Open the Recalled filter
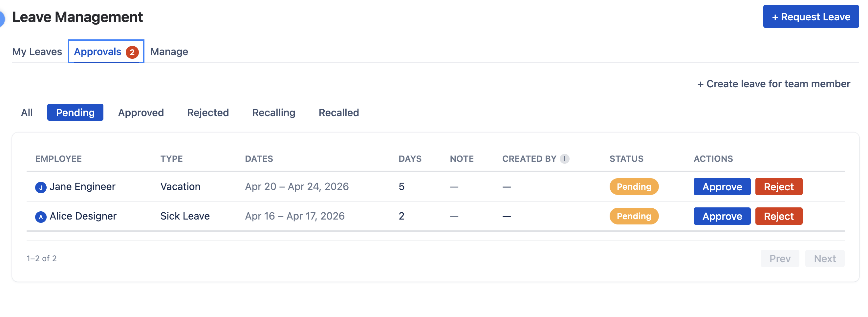Viewport: 868px width, 317px height. tap(338, 113)
